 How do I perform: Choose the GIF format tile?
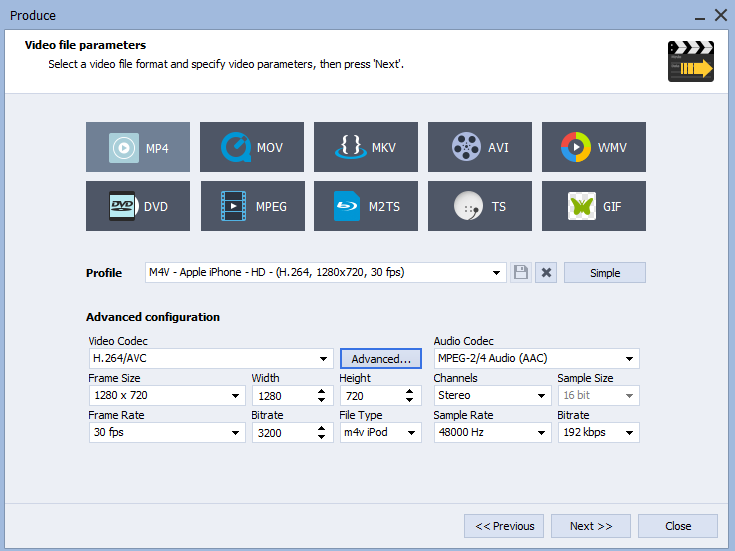[594, 206]
